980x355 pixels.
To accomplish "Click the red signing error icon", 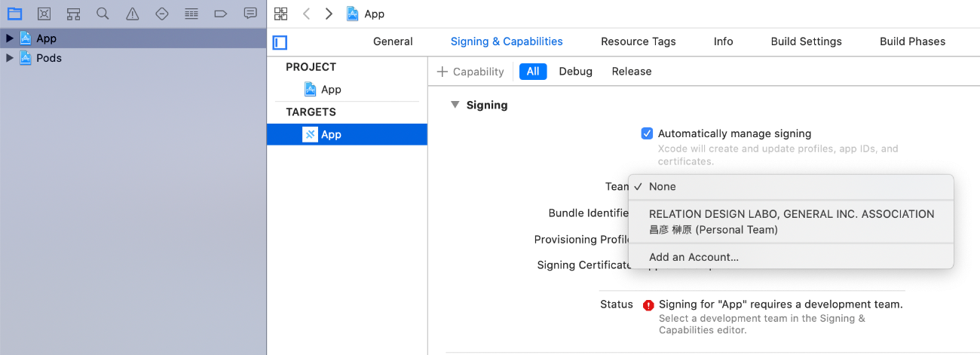I will pos(648,305).
